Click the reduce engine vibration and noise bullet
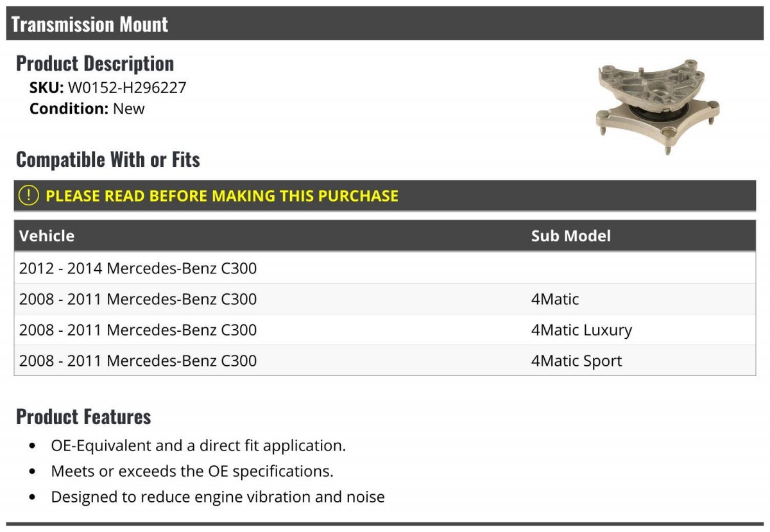Screen dimensions: 770x532 click(x=218, y=497)
